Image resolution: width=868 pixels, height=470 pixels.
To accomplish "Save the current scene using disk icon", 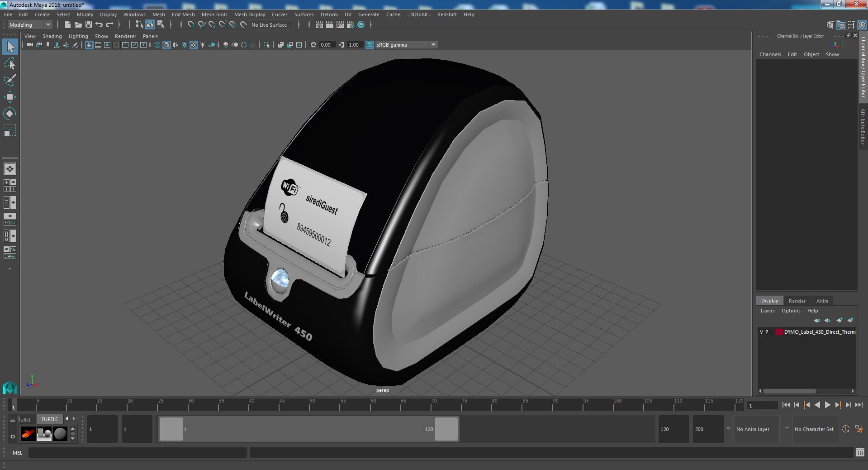I will (89, 25).
